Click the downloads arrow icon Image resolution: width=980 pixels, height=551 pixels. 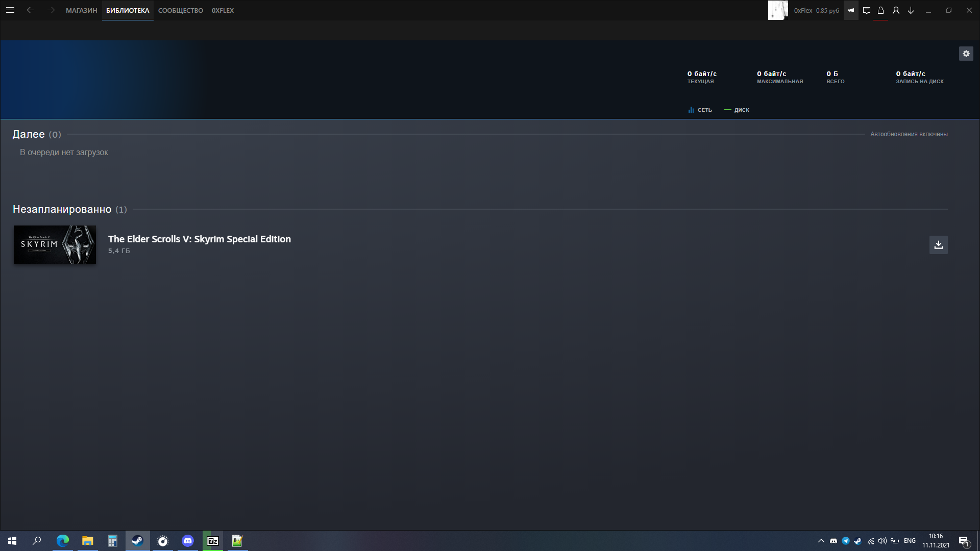[x=911, y=10]
